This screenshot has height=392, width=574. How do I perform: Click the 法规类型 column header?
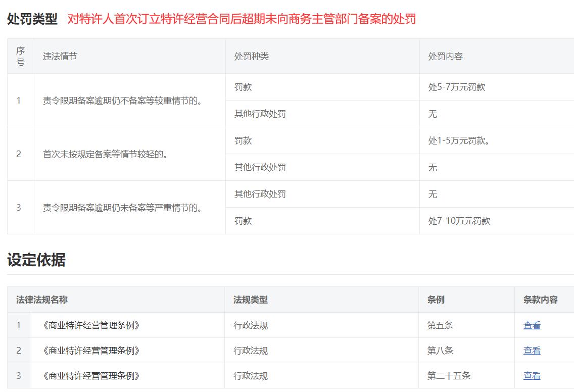click(251, 300)
